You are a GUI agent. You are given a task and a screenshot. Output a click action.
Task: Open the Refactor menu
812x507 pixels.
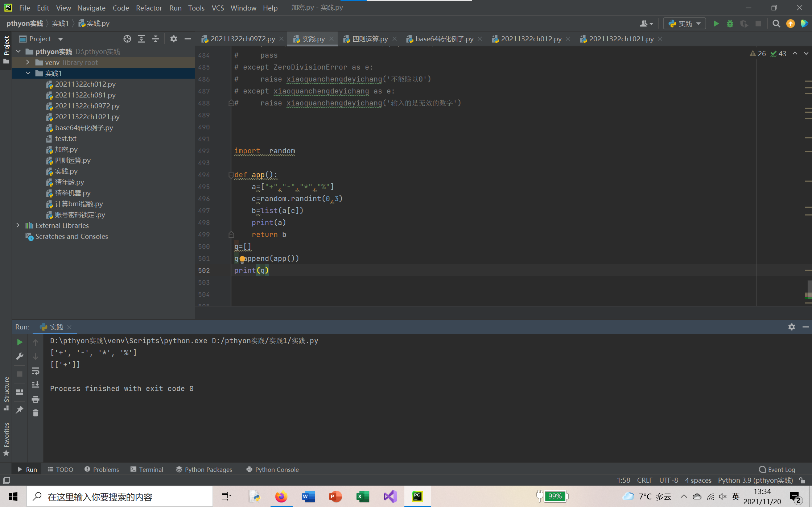[x=149, y=8]
